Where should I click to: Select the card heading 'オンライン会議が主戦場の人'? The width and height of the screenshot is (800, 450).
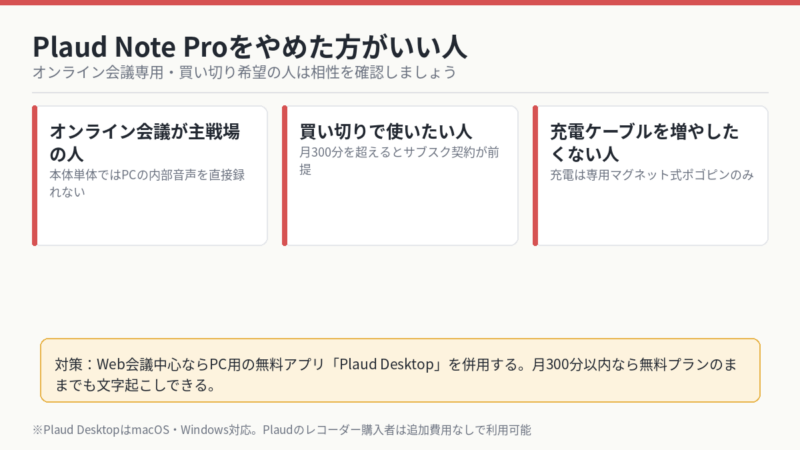[145, 142]
